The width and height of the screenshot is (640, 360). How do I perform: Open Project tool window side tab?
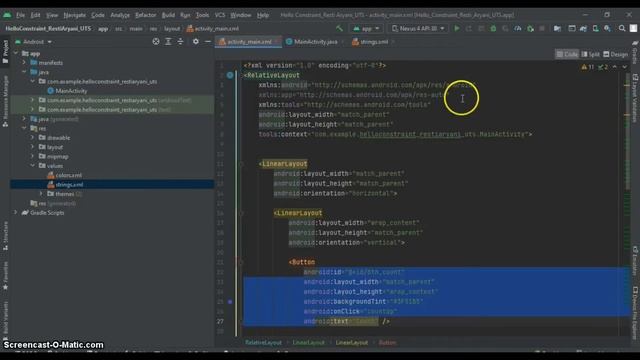[x=5, y=51]
